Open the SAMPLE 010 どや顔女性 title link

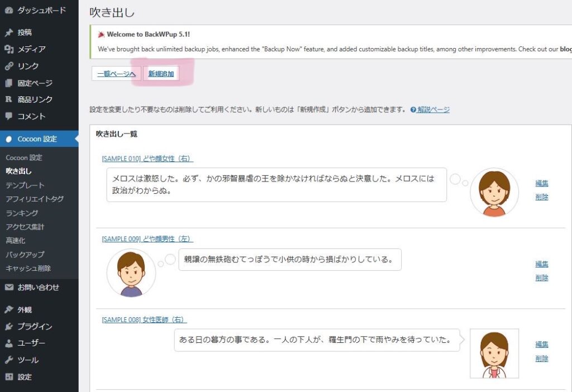147,159
